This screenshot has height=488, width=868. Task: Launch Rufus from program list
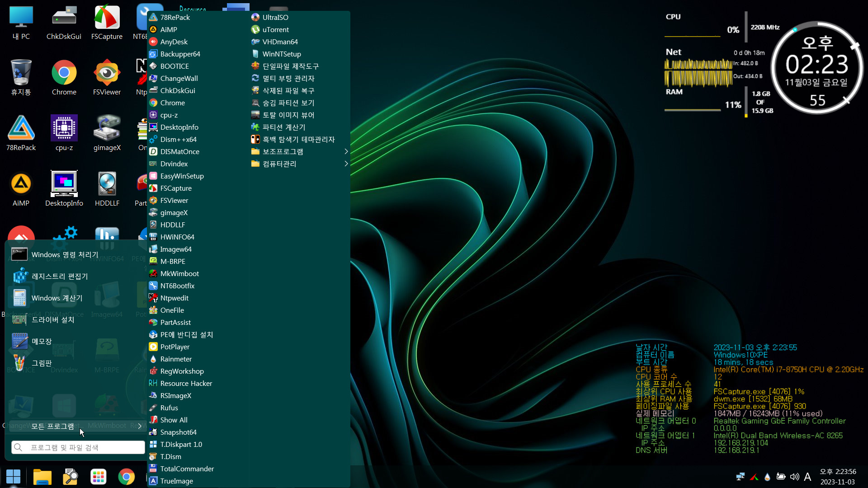point(197,408)
